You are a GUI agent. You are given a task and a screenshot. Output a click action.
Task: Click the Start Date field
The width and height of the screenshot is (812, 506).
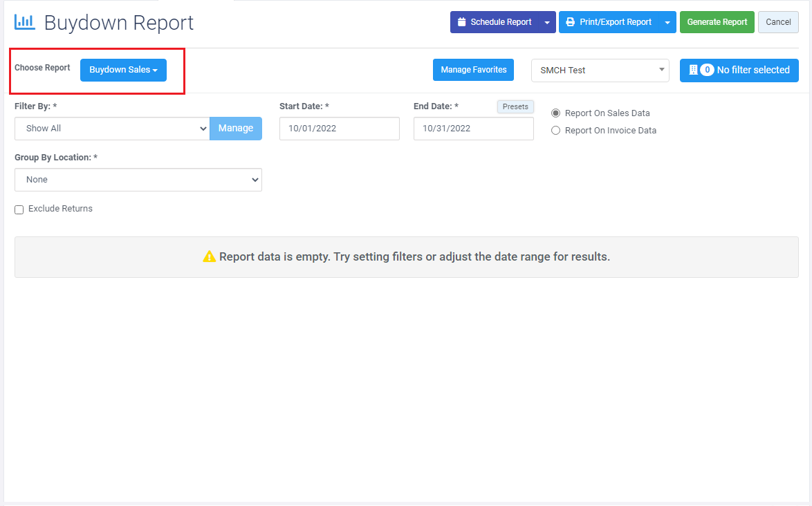339,129
